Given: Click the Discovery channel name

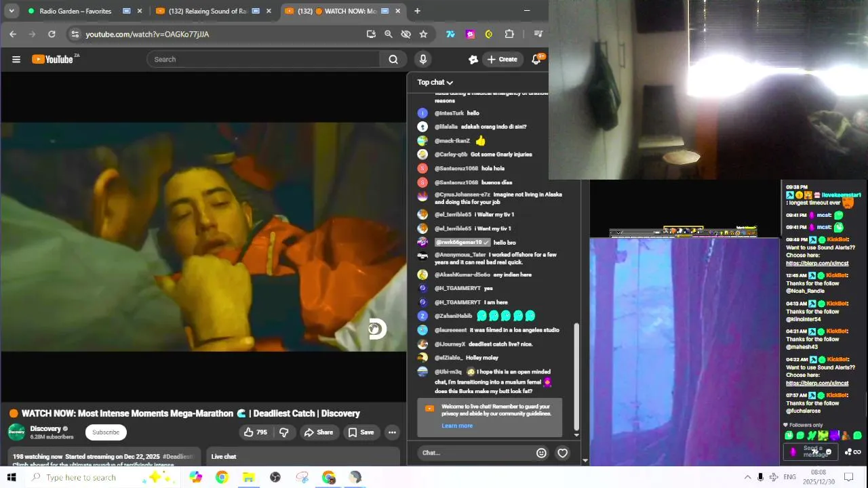Looking at the screenshot, I should [x=45, y=428].
